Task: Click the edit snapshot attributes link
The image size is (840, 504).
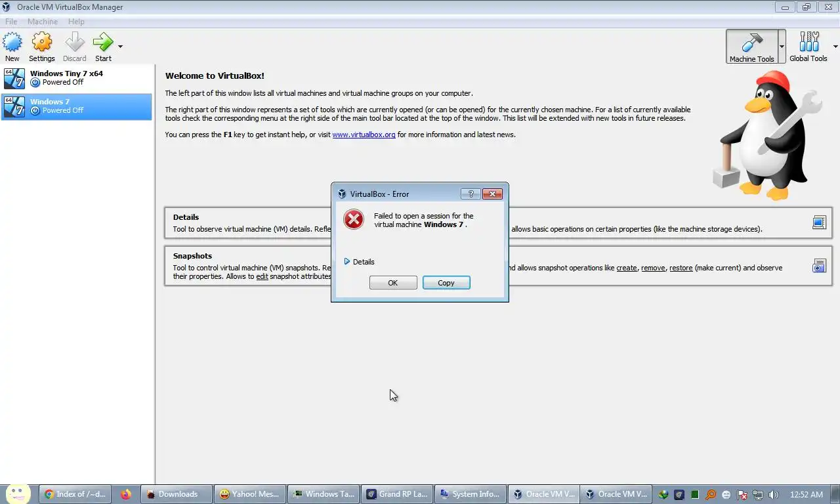Action: 262,276
